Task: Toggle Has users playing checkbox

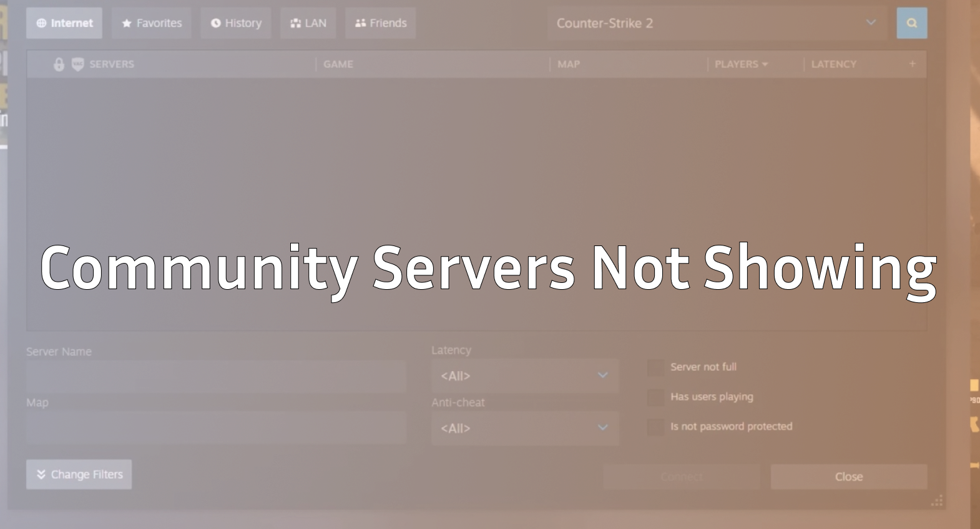Action: [x=655, y=397]
